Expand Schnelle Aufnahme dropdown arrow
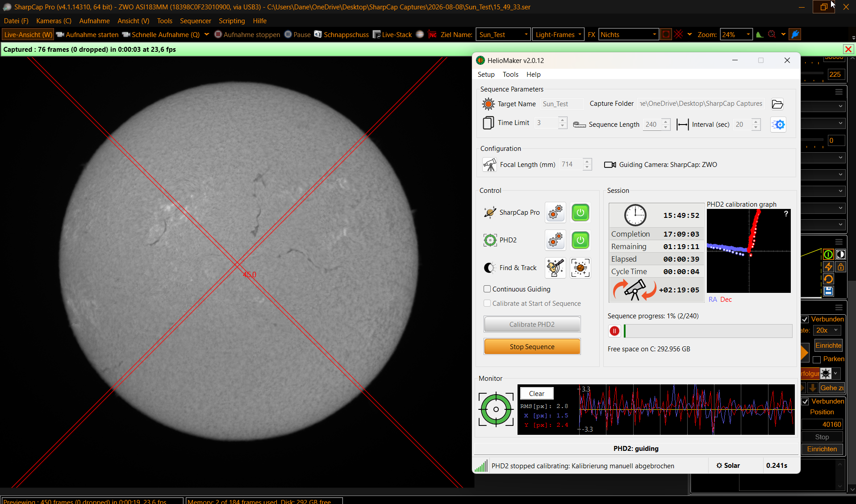The width and height of the screenshot is (856, 504). (207, 34)
